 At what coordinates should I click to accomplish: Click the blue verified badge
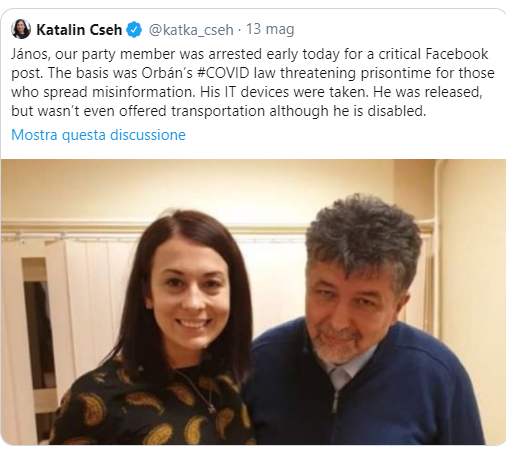click(134, 30)
